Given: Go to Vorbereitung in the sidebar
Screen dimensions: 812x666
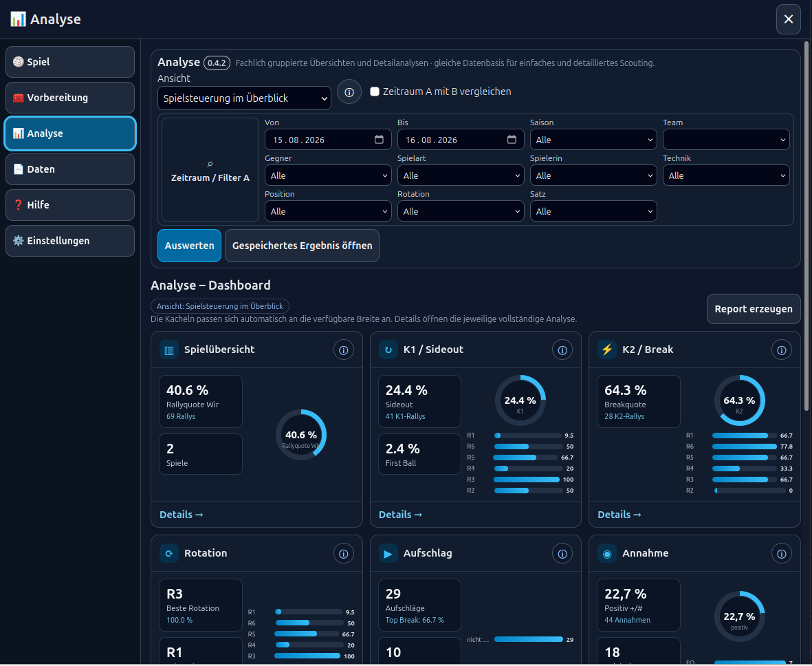Looking at the screenshot, I should coord(70,98).
